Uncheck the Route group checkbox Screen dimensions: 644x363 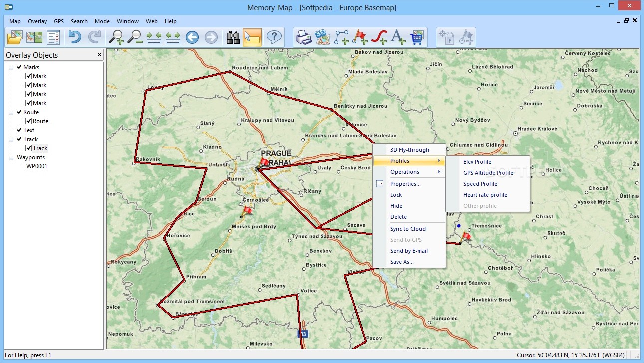click(19, 112)
